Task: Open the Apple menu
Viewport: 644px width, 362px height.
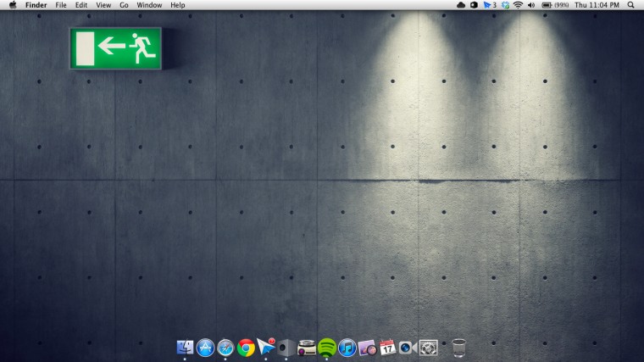Action: coord(13,5)
